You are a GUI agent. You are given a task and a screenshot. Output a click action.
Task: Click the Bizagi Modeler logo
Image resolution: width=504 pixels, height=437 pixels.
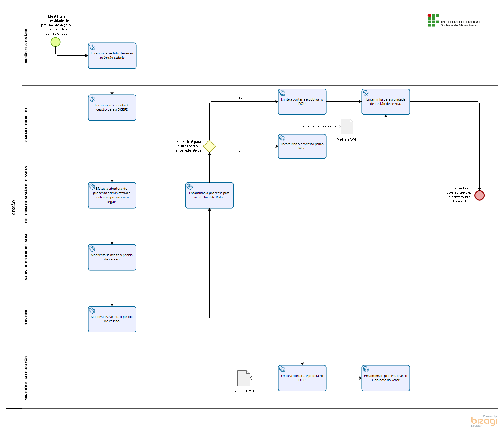[x=484, y=421]
